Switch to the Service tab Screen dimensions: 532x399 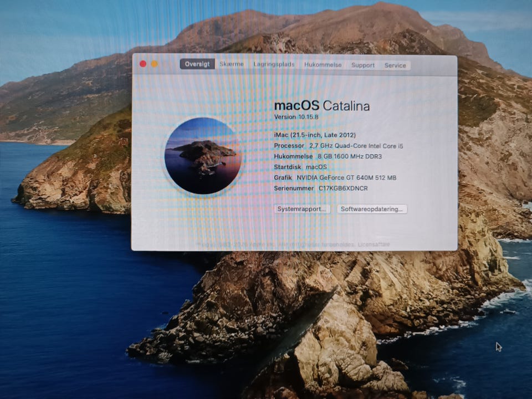(395, 65)
